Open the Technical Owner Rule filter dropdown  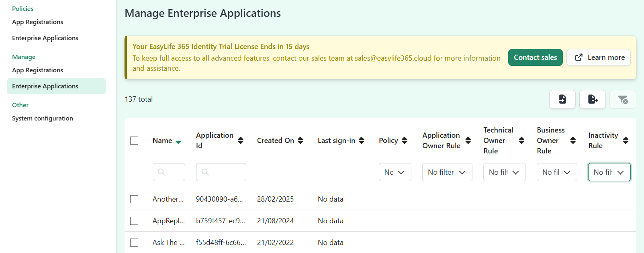pos(505,172)
